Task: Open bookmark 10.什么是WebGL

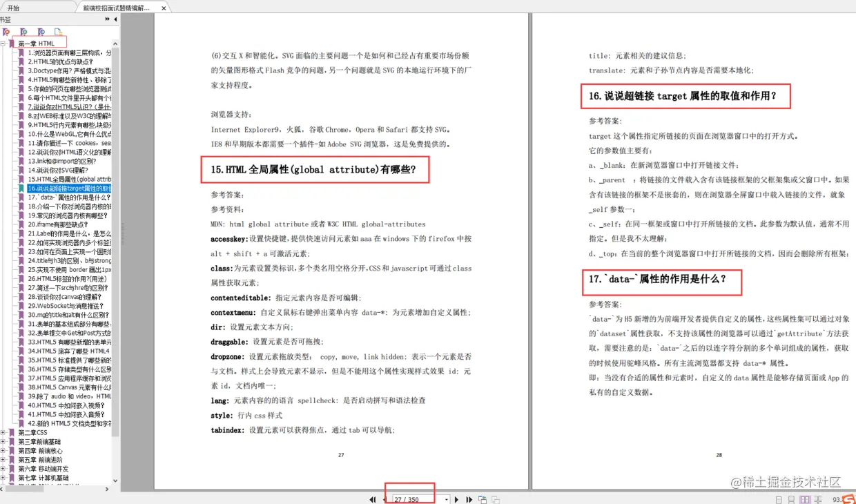Action: point(69,134)
